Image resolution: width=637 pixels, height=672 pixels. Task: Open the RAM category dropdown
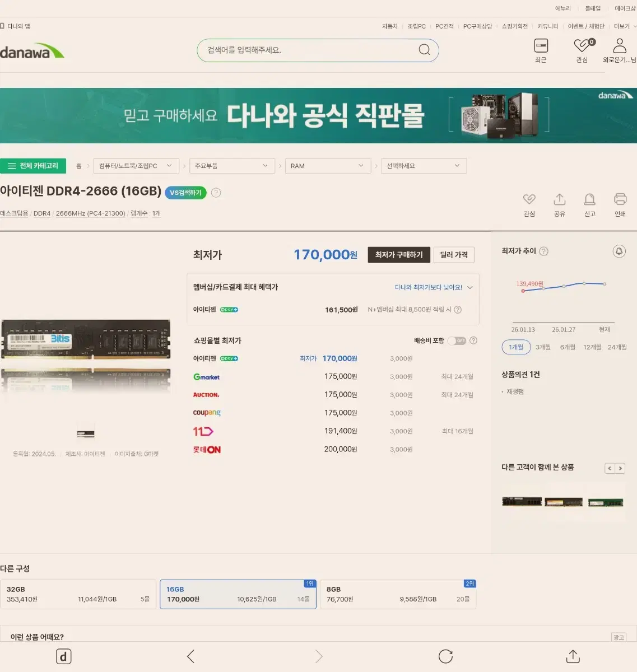(x=328, y=166)
